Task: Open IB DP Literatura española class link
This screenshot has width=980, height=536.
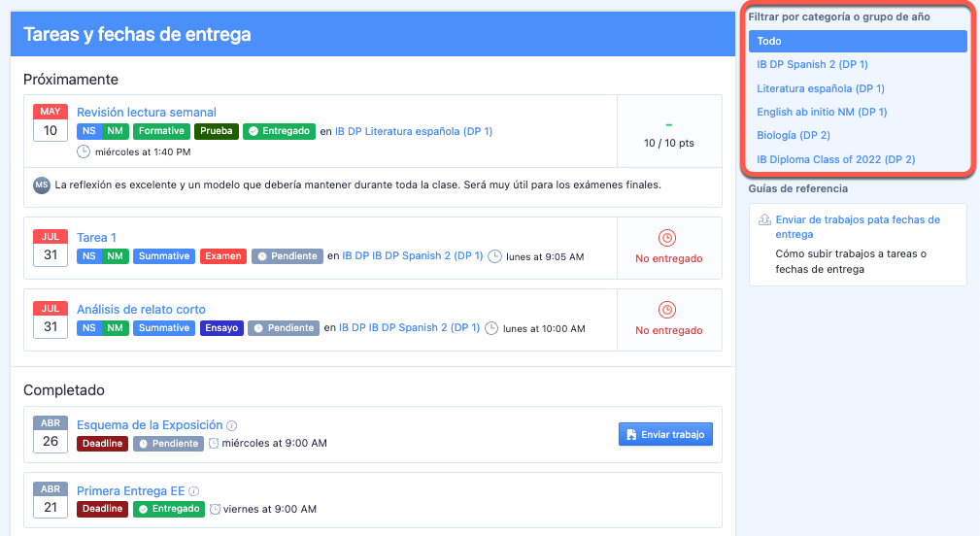Action: pyautogui.click(x=413, y=131)
